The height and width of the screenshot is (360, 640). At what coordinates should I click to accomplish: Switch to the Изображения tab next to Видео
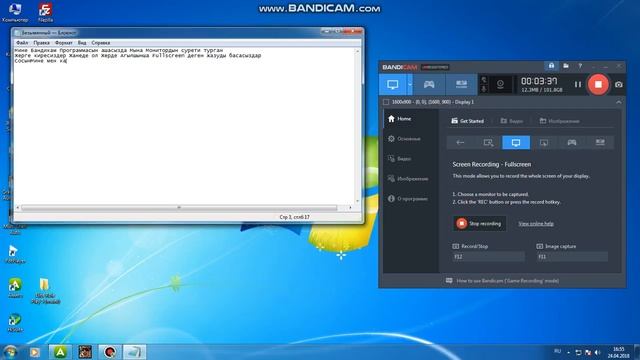tap(560, 121)
